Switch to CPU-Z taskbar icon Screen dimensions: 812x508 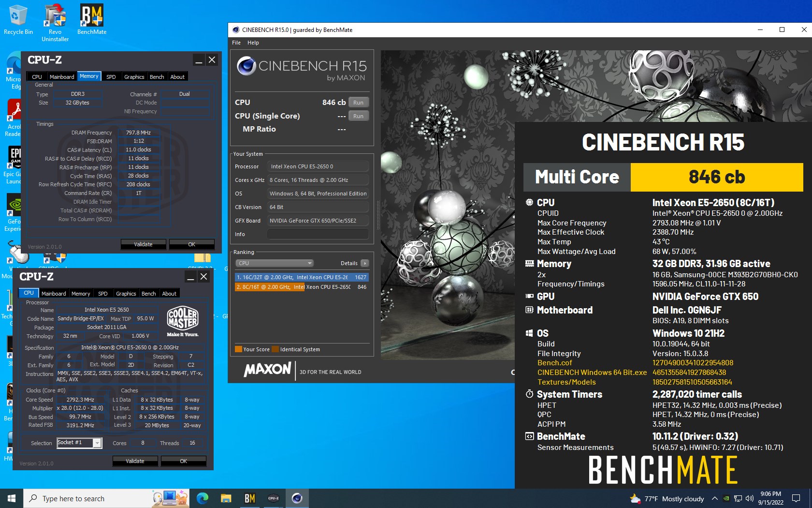274,498
